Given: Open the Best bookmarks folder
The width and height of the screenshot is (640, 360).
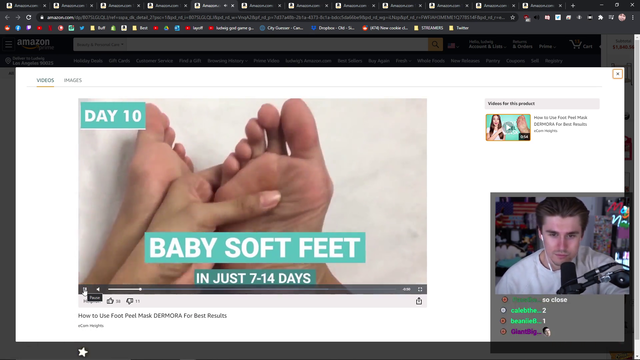Looking at the screenshot, I should click(140, 28).
